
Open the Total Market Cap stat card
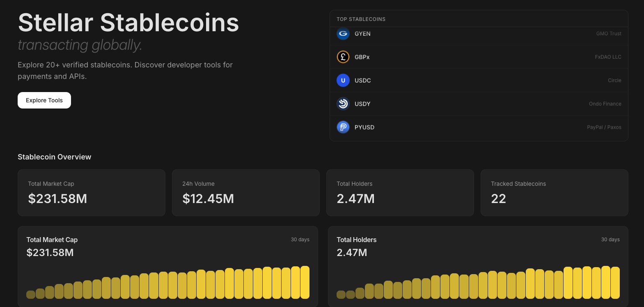(x=92, y=193)
